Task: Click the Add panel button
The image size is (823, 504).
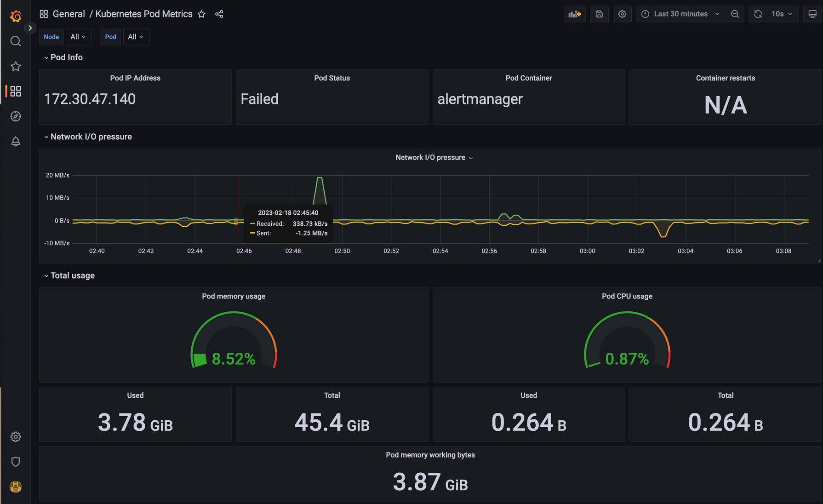Action: coord(575,14)
